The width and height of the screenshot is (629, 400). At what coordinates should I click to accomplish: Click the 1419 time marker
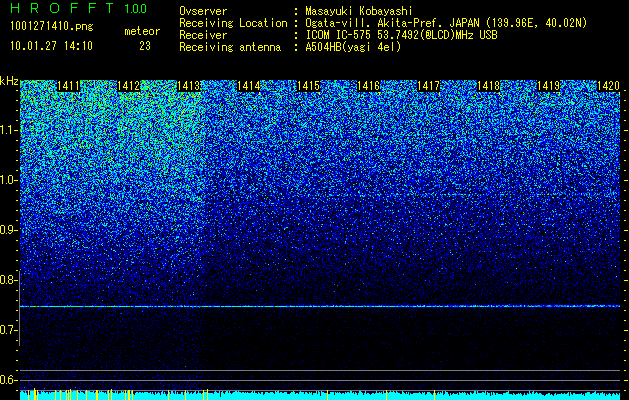click(548, 86)
